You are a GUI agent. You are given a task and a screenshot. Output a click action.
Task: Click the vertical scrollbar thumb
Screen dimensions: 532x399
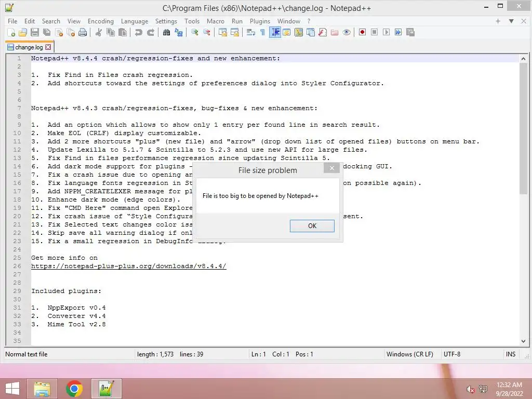tap(523, 129)
